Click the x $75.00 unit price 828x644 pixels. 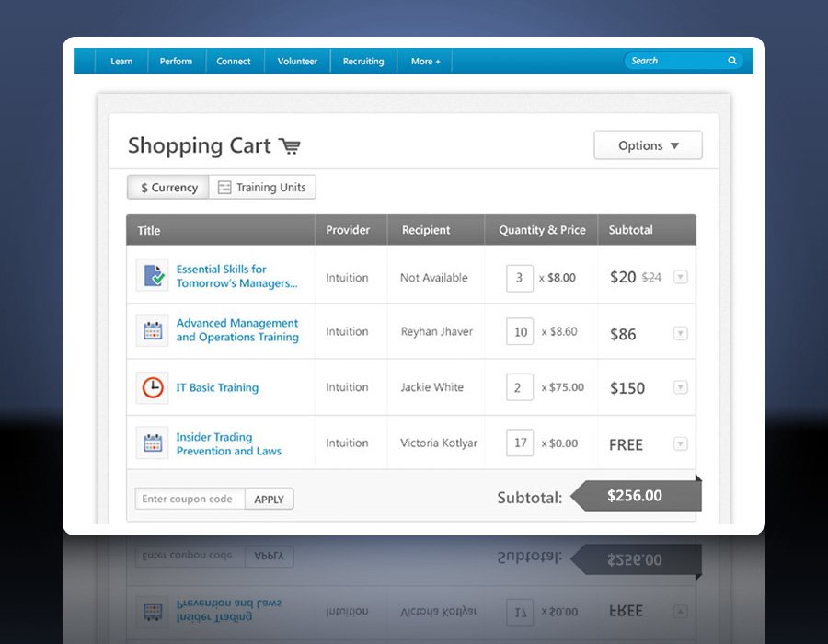(563, 387)
